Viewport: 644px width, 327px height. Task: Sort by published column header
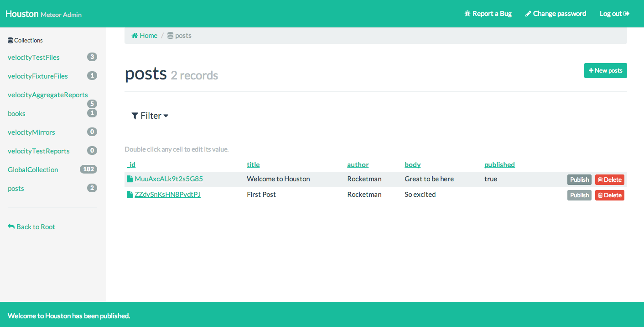(x=499, y=165)
